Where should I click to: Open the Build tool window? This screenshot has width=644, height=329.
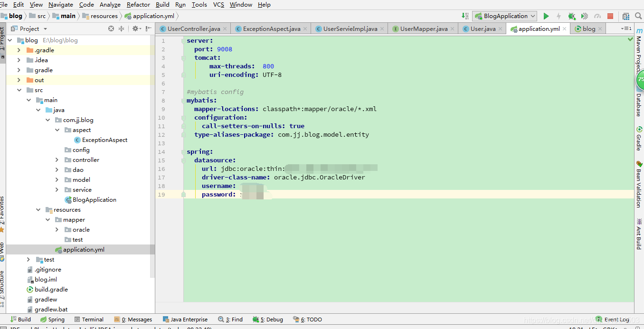coord(20,320)
